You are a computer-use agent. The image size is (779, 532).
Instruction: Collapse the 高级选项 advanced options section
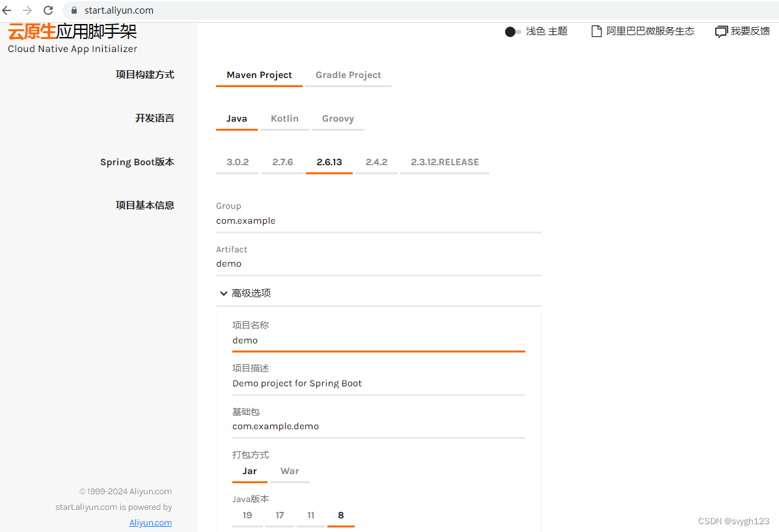point(245,293)
